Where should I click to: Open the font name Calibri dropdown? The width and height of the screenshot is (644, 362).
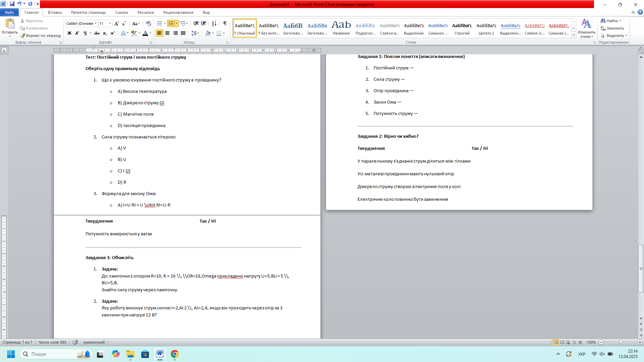(96, 23)
